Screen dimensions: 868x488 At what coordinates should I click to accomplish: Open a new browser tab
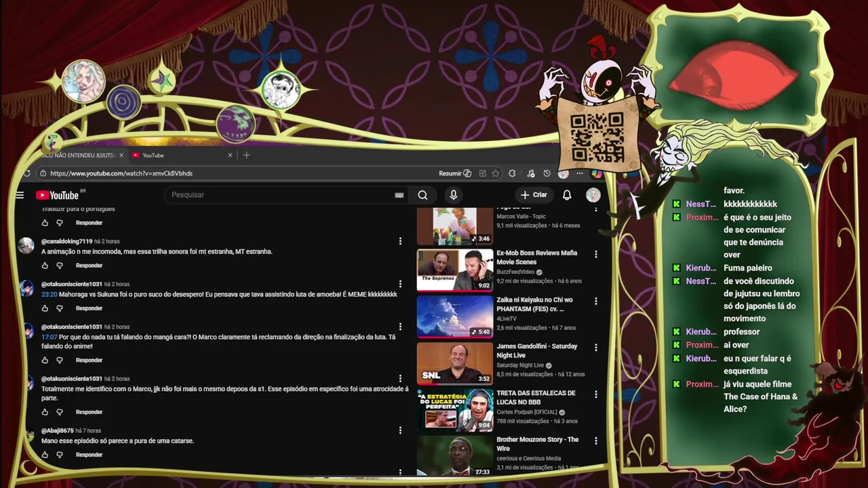coord(246,155)
